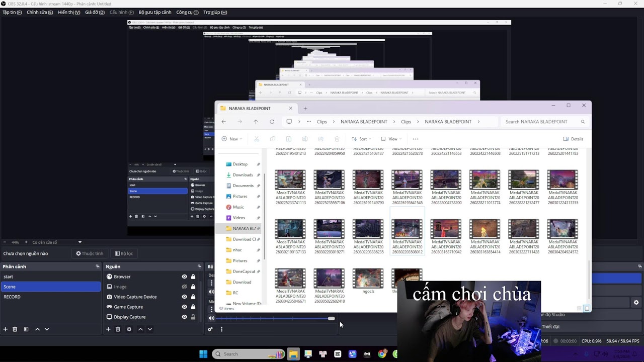The image size is (644, 362).
Task: Click the Rename icon in the Explorer toolbar
Action: (304, 139)
